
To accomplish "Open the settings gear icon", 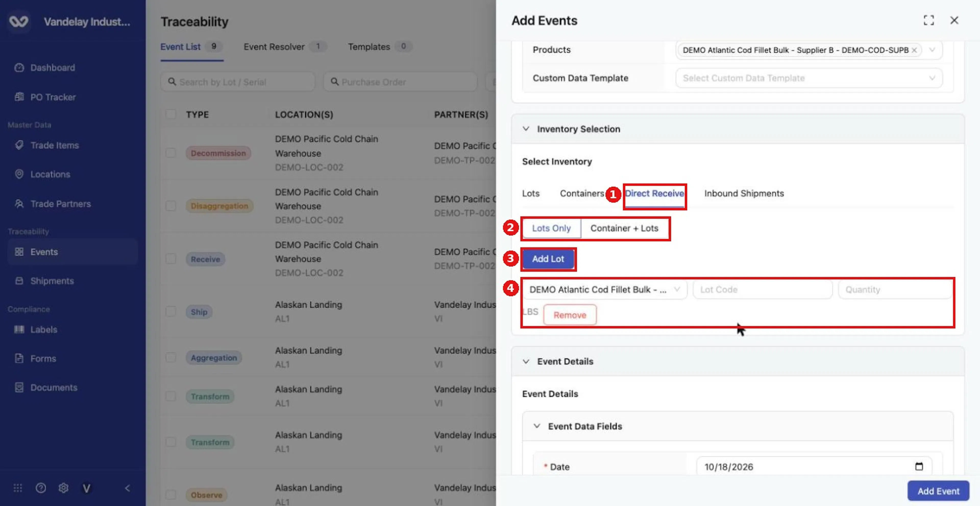I will pyautogui.click(x=64, y=488).
